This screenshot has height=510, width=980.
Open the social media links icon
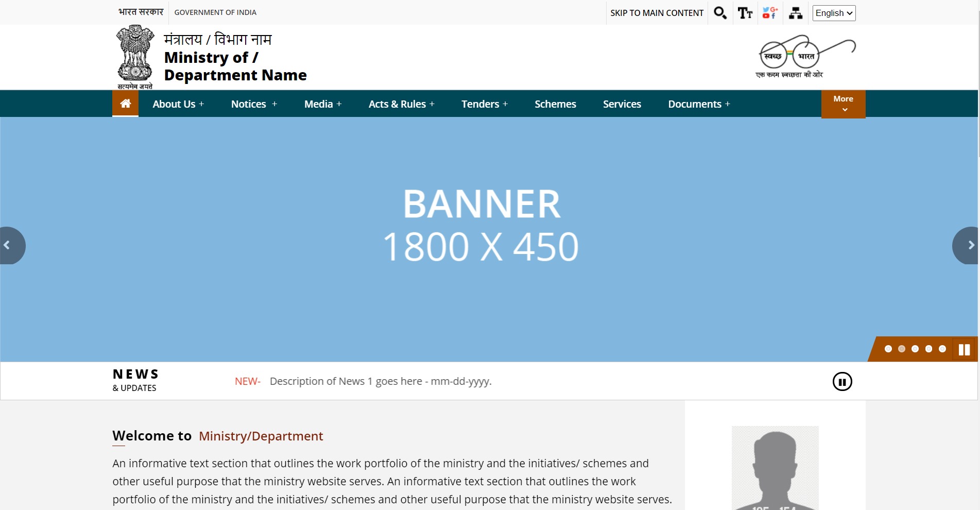[x=770, y=13]
